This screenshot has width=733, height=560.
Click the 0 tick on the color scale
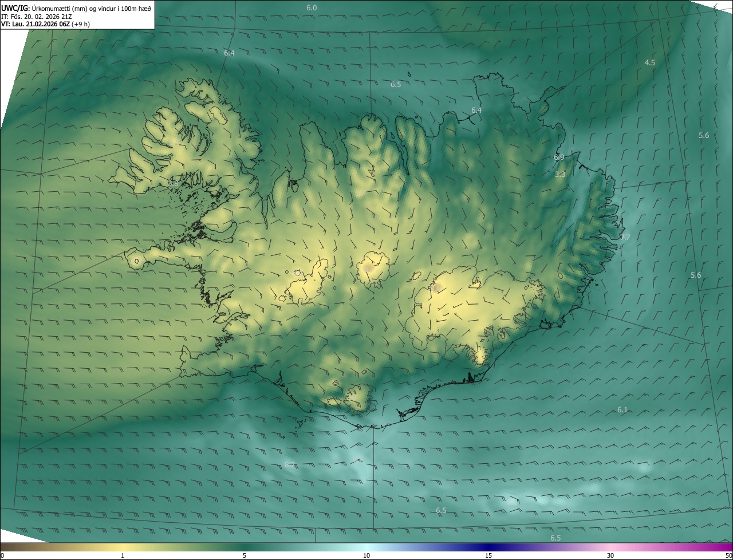click(x=2, y=555)
